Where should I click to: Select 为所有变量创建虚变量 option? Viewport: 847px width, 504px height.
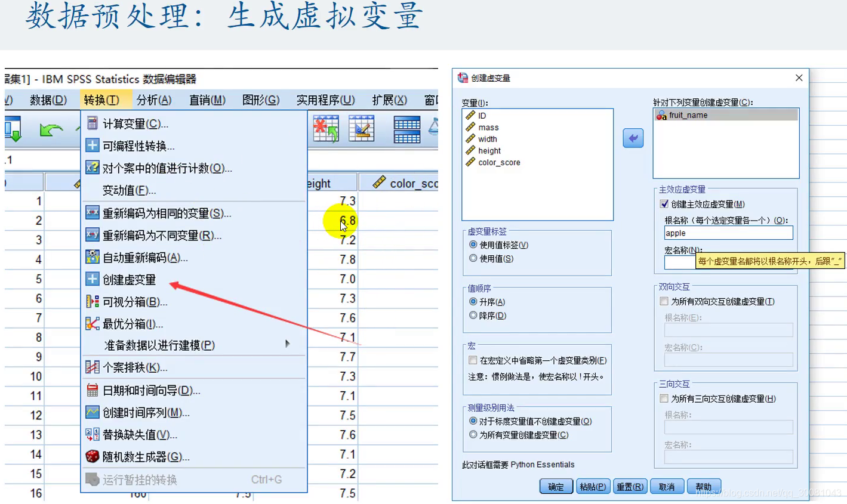pyautogui.click(x=473, y=435)
